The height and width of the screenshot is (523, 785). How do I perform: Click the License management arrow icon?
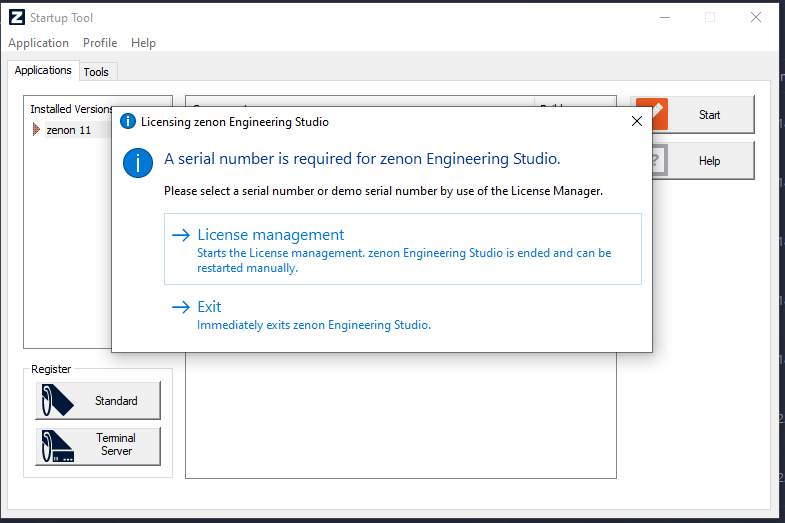[181, 235]
